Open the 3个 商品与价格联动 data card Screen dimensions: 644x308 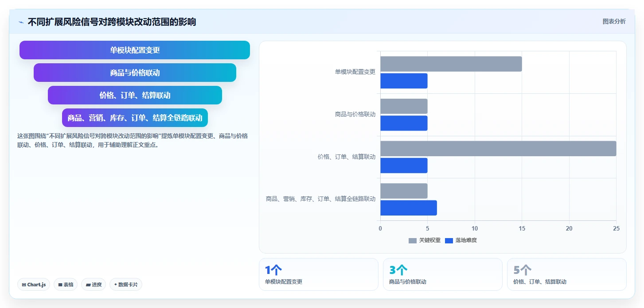tap(443, 274)
